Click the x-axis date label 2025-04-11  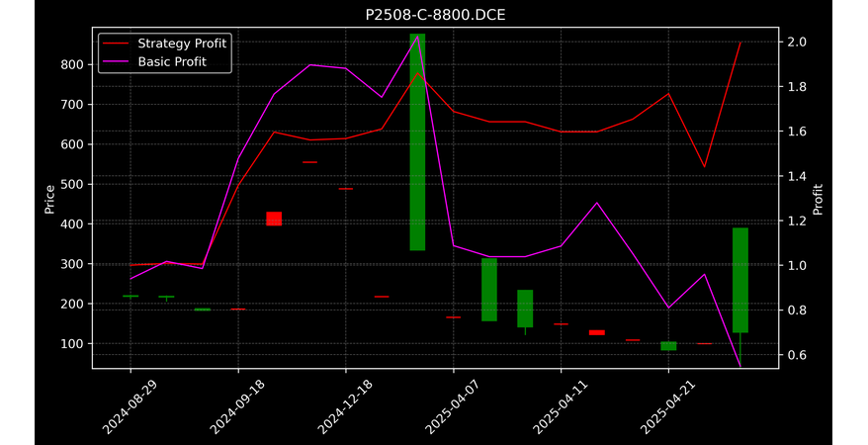(560, 407)
